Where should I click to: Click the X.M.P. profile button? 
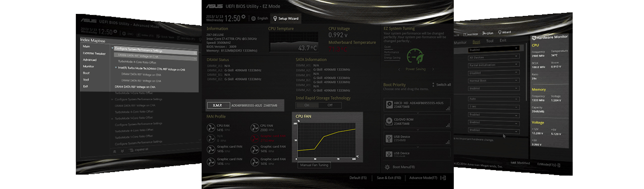point(218,105)
